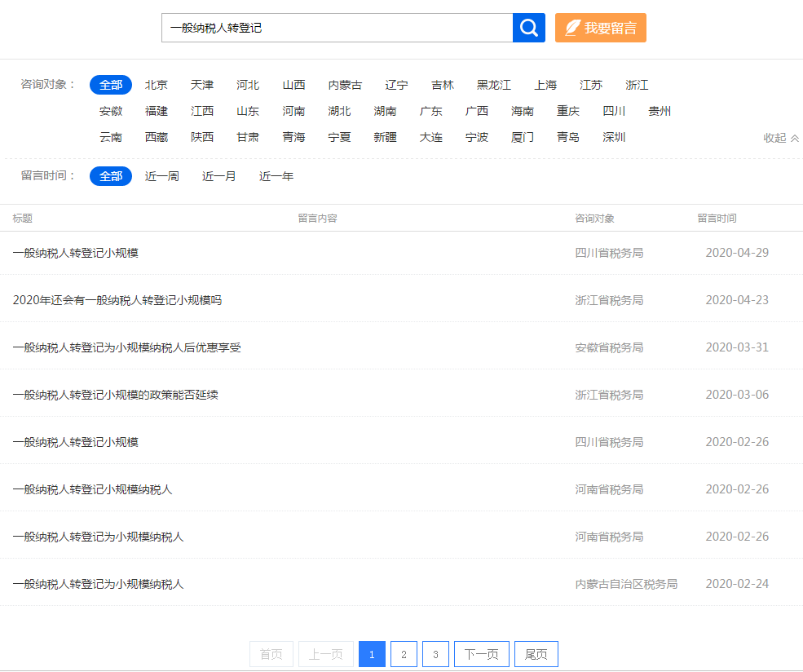Filter by 河北 region

(248, 85)
